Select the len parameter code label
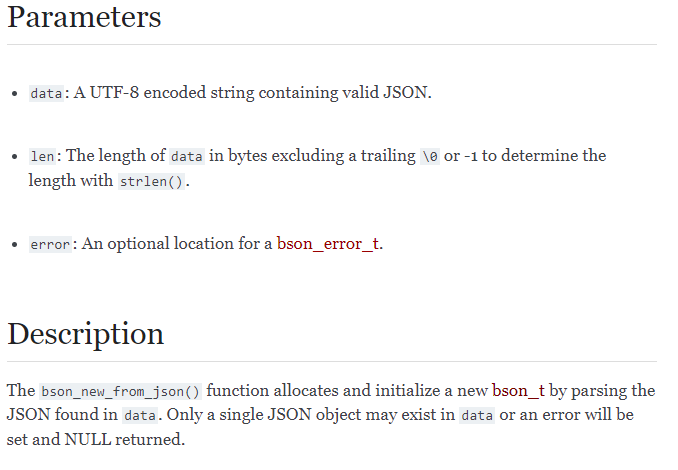678x470 pixels. pyautogui.click(x=42, y=156)
